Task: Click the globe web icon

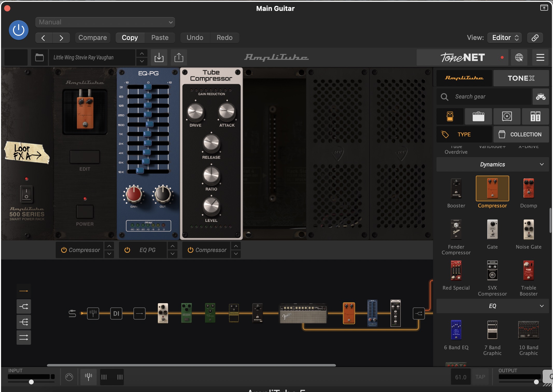Action: (519, 57)
